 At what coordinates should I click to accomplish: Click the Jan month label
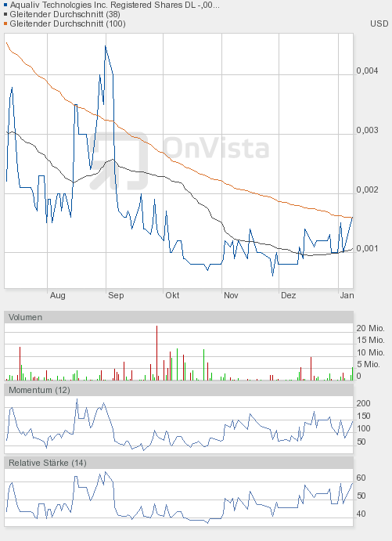tap(347, 295)
